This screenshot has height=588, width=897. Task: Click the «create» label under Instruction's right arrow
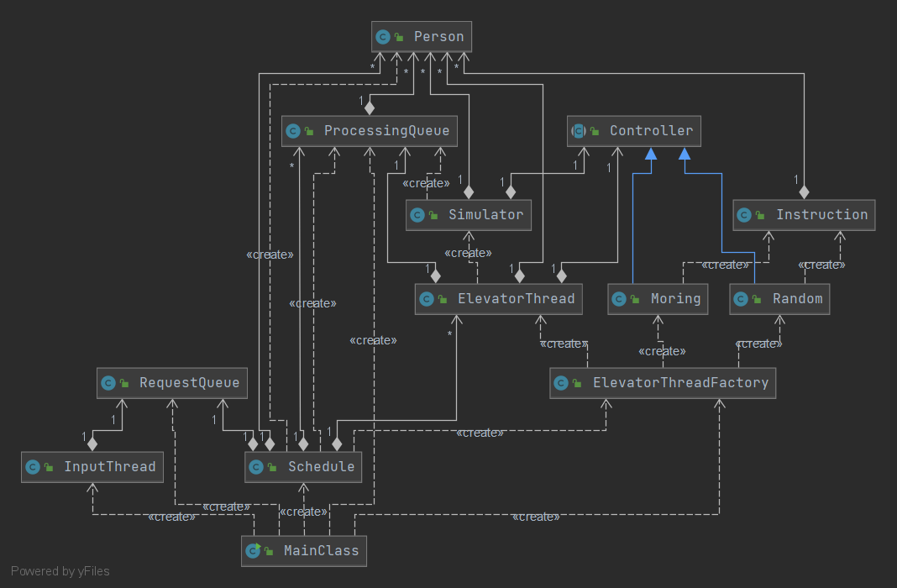(x=821, y=265)
